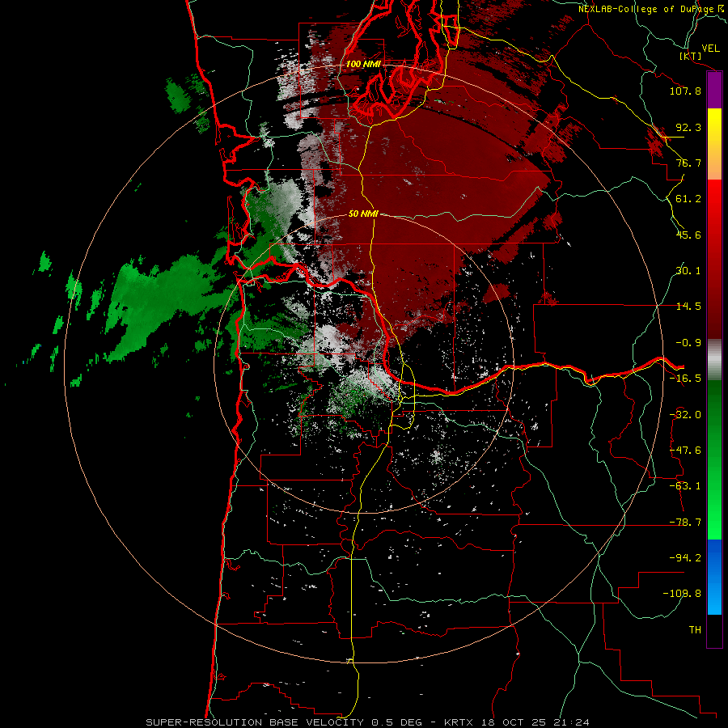Image resolution: width=728 pixels, height=728 pixels.
Task: Click the 92.3 velocity legend value
Action: coord(688,127)
